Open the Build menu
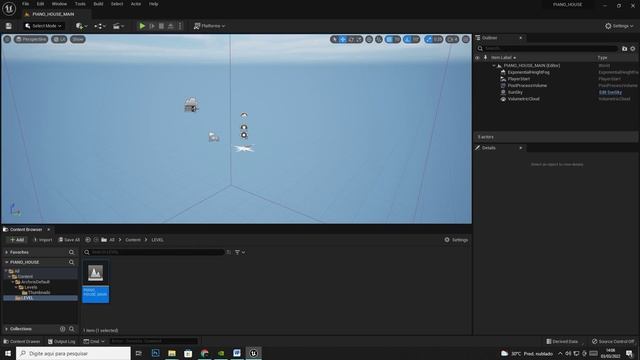The image size is (640, 360). tap(98, 4)
